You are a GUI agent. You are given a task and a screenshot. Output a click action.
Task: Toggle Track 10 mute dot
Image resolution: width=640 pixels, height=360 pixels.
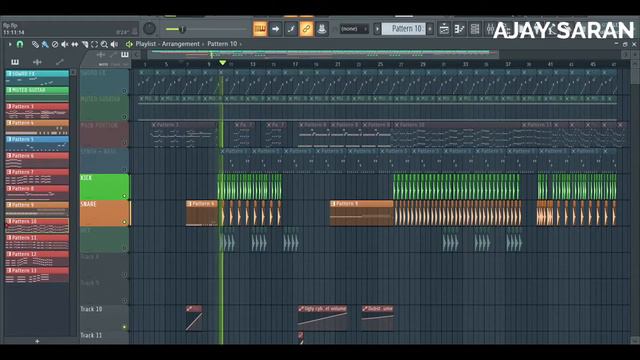tap(124, 327)
